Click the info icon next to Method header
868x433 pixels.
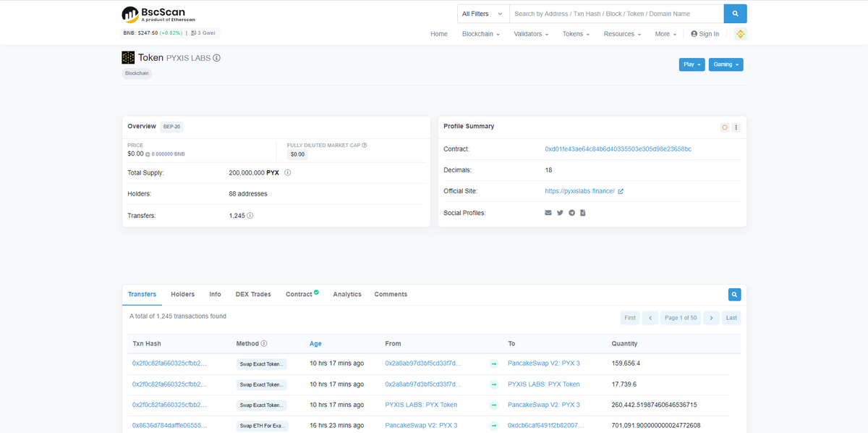point(264,343)
